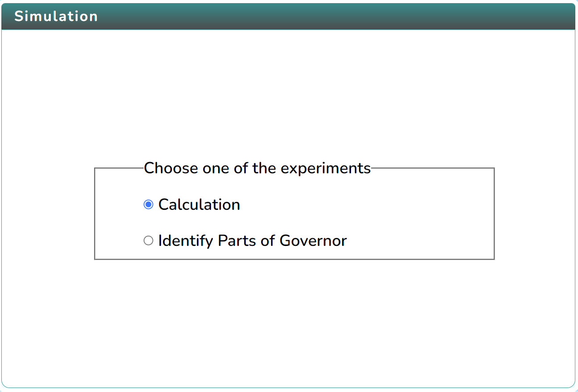Image resolution: width=578 pixels, height=392 pixels.
Task: Click the word experiments in the legend
Action: 326,169
